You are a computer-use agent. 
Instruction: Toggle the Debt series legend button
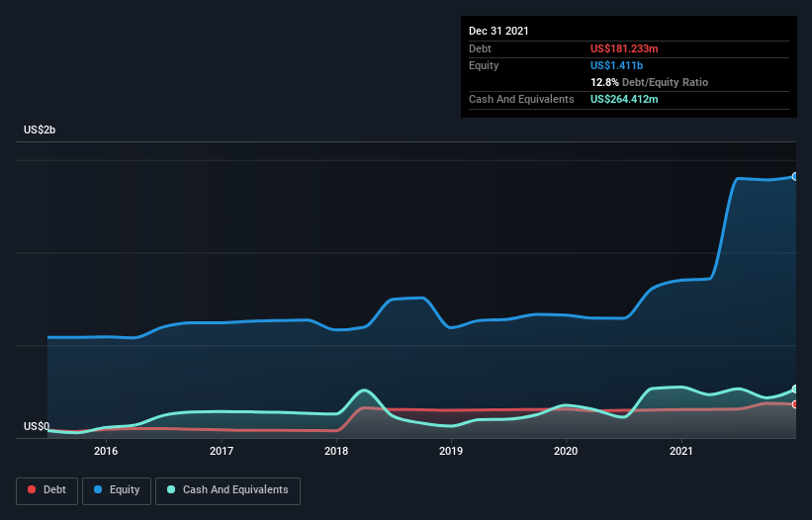(46, 490)
